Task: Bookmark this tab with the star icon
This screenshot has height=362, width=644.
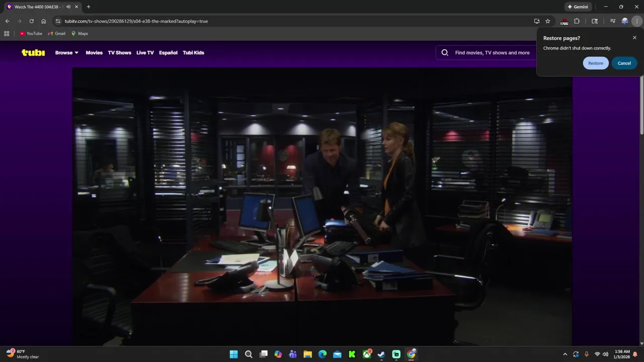Action: tap(548, 21)
